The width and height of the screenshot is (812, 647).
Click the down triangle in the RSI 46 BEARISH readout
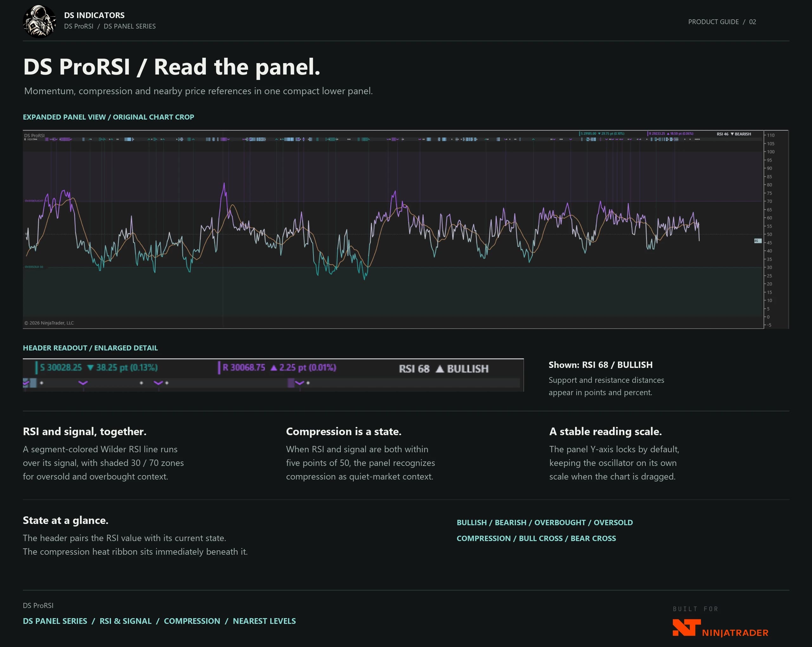pyautogui.click(x=732, y=134)
